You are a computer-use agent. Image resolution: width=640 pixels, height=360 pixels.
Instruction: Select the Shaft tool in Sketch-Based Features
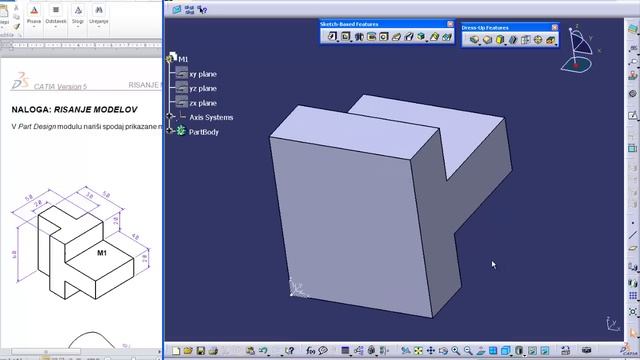359,37
